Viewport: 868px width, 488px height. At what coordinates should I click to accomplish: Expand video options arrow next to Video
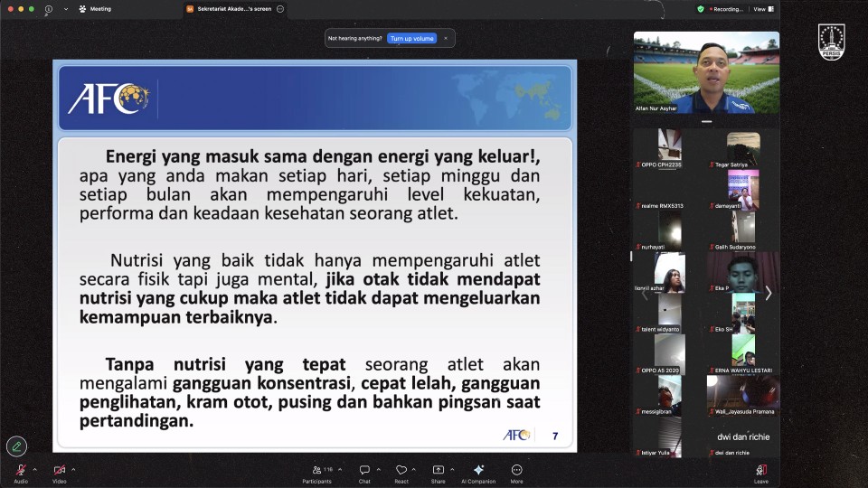(73, 469)
